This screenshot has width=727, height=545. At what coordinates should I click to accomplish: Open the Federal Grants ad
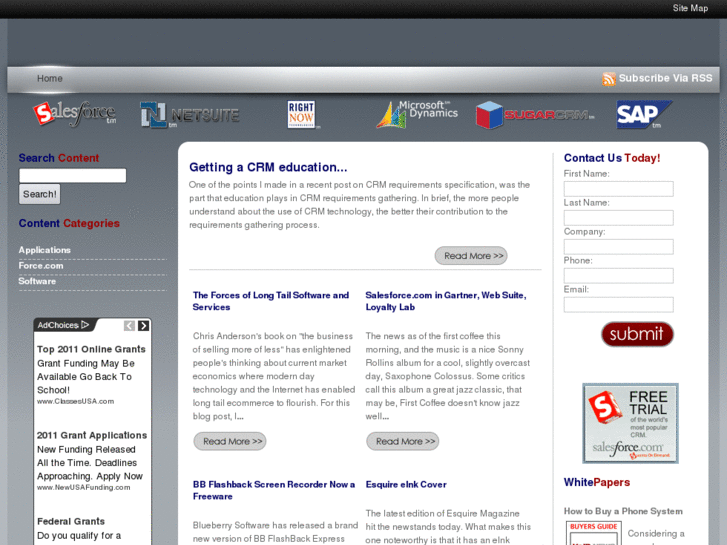click(x=71, y=521)
